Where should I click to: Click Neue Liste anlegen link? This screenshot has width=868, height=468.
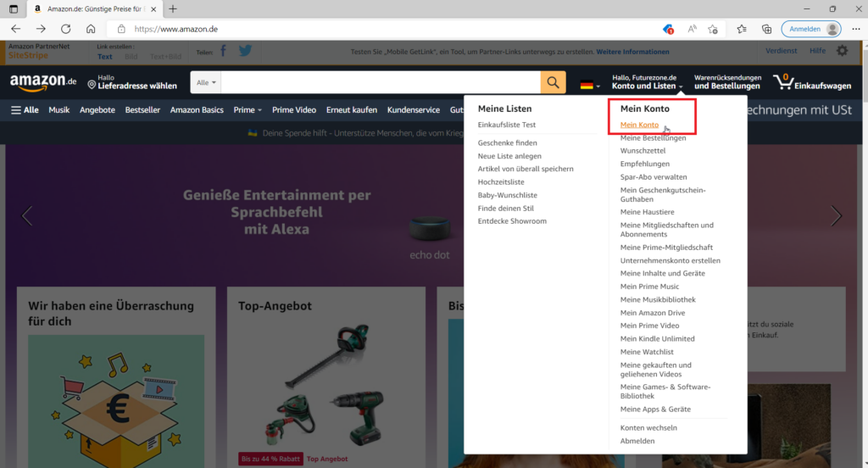(x=509, y=156)
